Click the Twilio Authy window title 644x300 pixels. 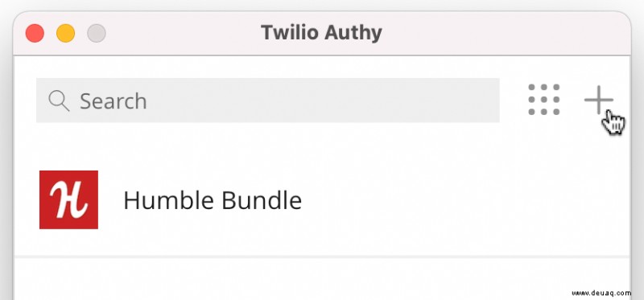321,32
